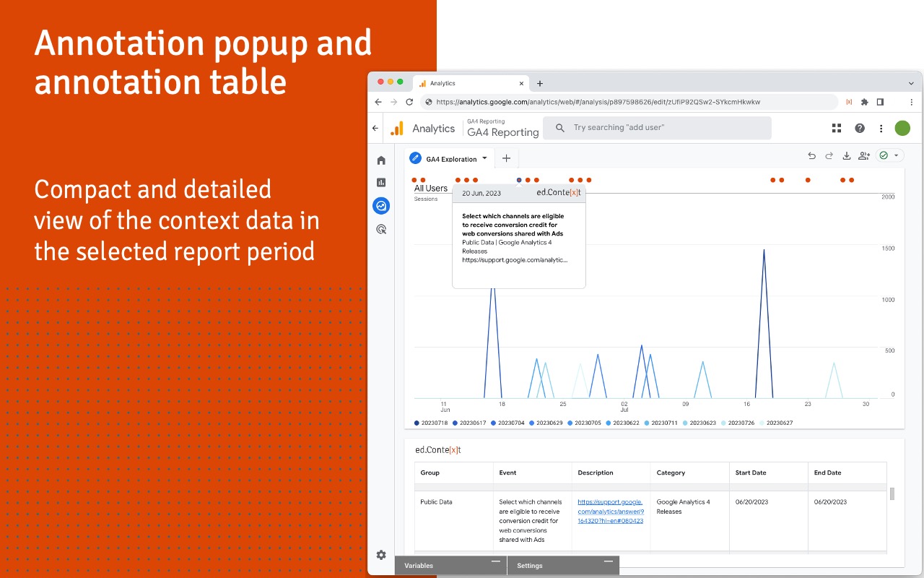Click the All Users segment label
The image size is (924, 578).
[x=431, y=189]
